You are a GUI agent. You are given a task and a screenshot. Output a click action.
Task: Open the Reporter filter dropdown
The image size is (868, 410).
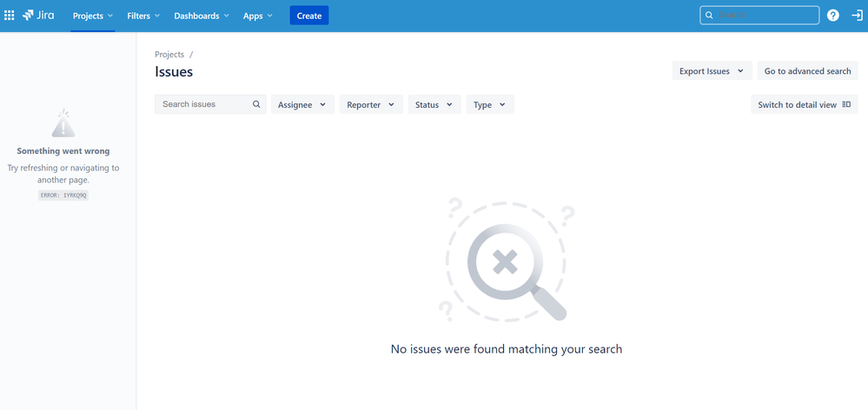pos(370,104)
